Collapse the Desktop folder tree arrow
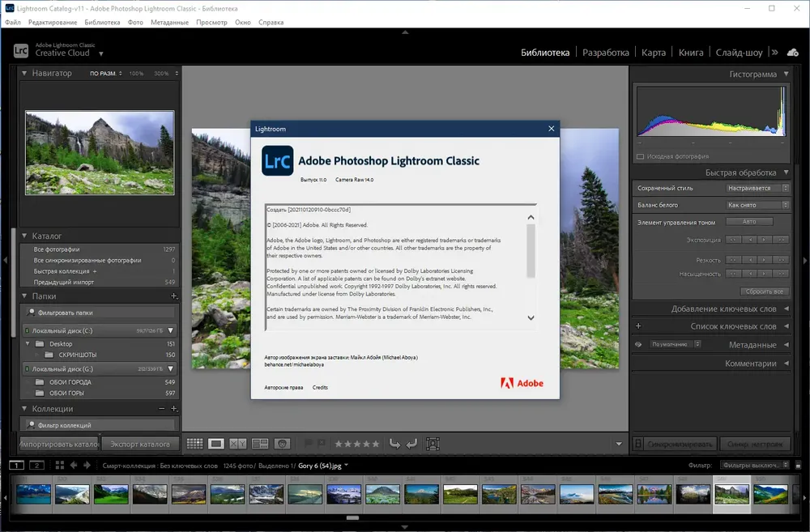This screenshot has width=810, height=532. click(28, 343)
